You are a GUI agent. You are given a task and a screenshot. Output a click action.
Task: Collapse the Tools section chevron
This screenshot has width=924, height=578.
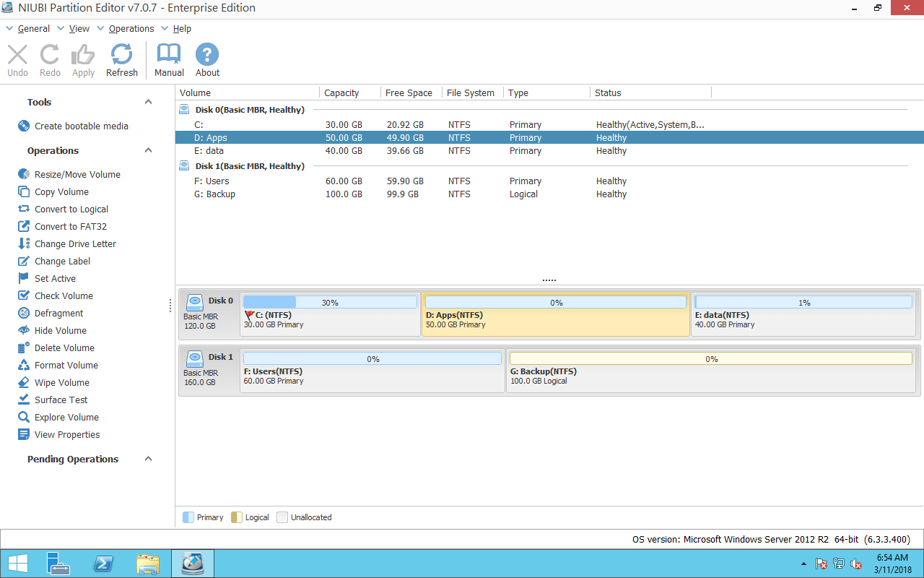tap(149, 102)
